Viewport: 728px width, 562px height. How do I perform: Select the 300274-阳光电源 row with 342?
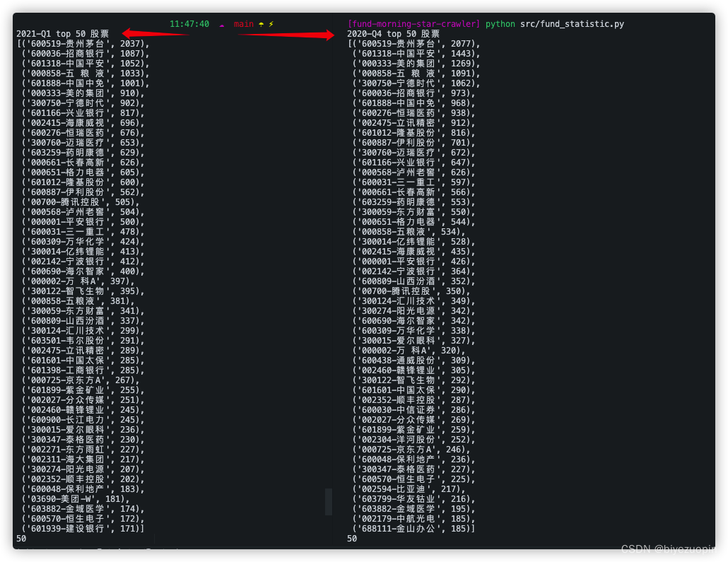[413, 311]
